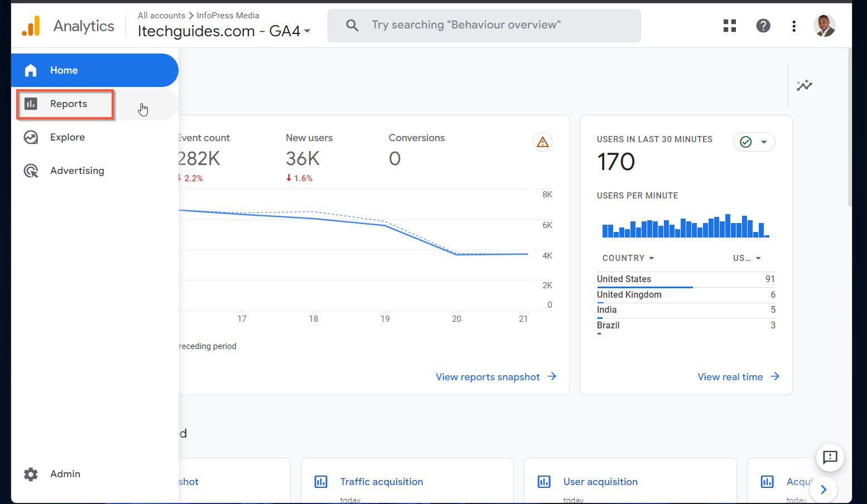Click the Advertising target icon
This screenshot has width=867, height=504.
coord(31,171)
